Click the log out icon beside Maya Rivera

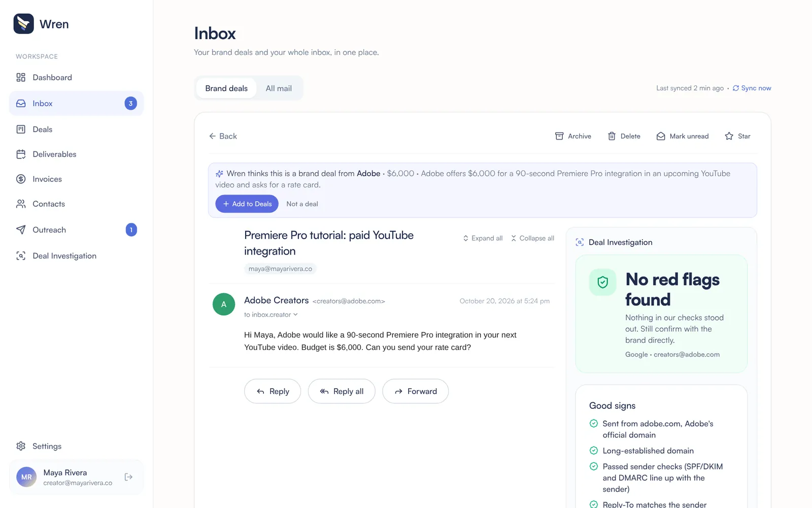pyautogui.click(x=128, y=477)
